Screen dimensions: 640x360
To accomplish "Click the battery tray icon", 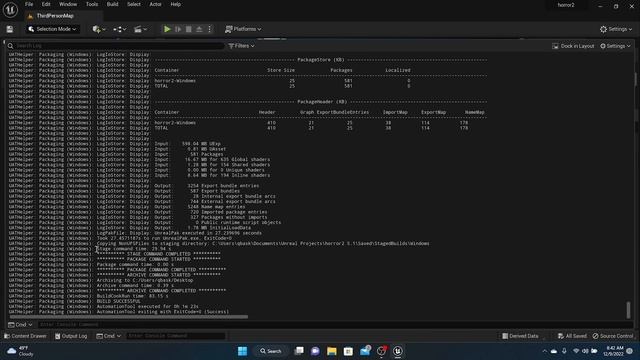I will pos(594,351).
